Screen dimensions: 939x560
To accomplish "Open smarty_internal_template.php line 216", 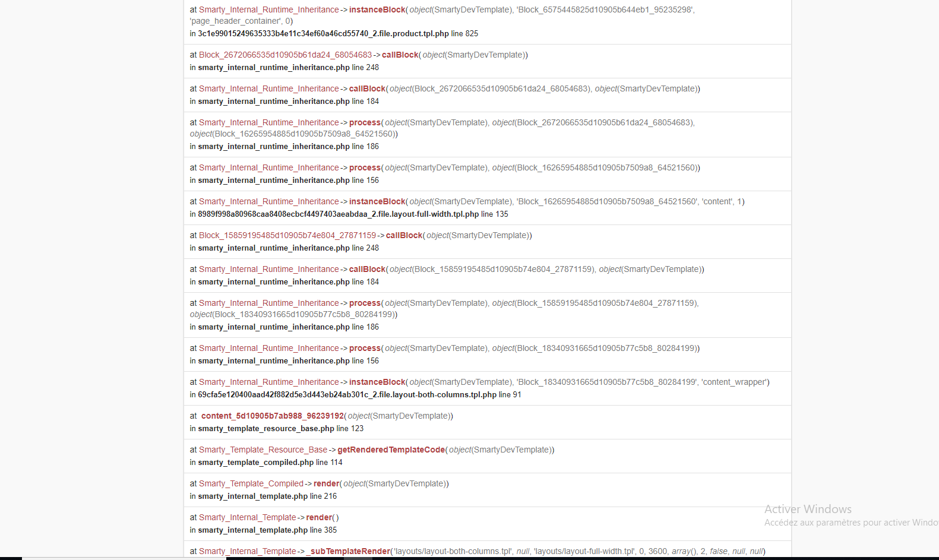I will tap(267, 496).
